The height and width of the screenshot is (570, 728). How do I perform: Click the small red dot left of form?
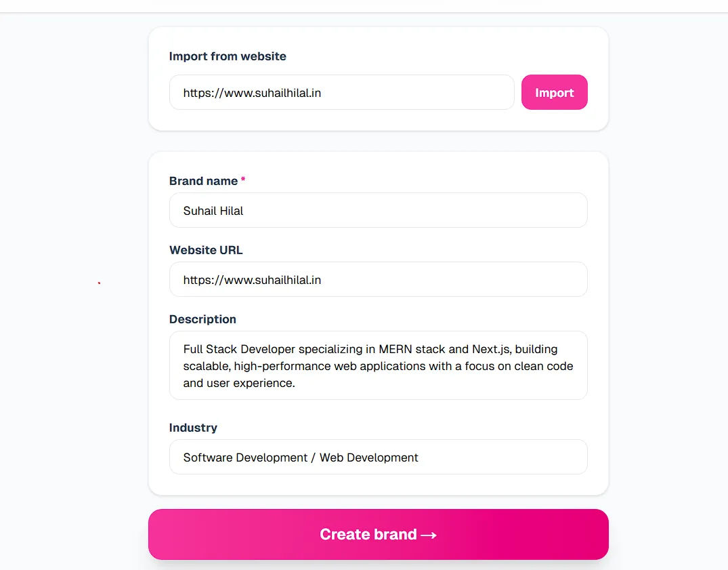[99, 283]
